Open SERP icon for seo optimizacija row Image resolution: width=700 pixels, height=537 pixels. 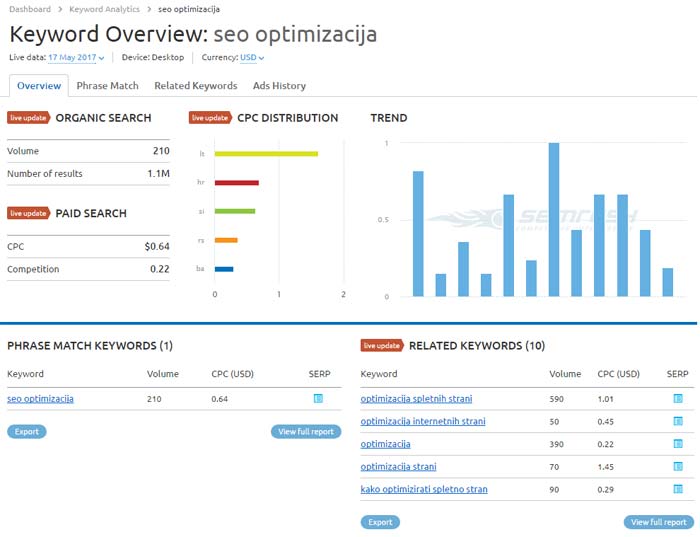tap(318, 398)
